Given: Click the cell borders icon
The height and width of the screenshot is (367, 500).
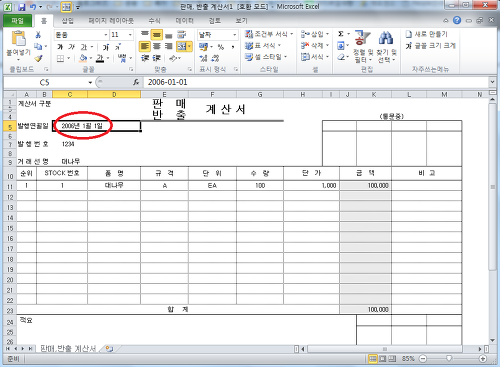Looking at the screenshot, I should (x=60, y=58).
